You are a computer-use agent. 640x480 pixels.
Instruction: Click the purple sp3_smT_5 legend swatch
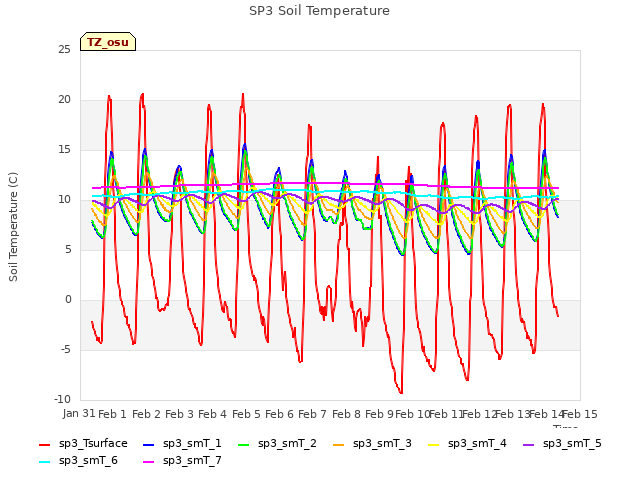coord(528,444)
